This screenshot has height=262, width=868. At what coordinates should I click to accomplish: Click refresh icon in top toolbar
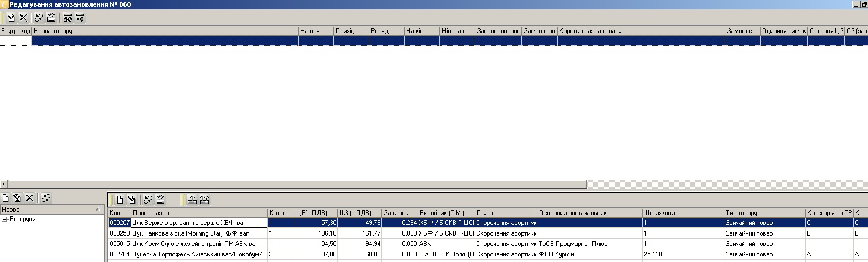[39, 18]
